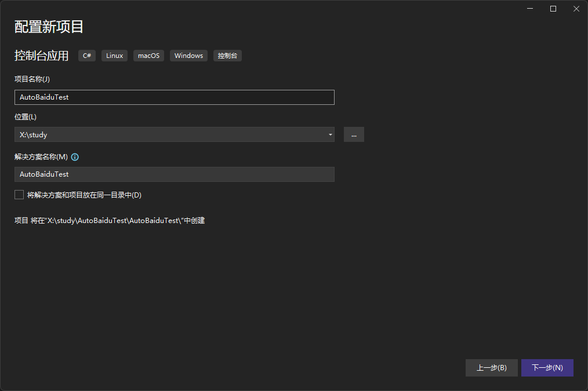
Task: Click the solution name info icon
Action: tap(75, 157)
